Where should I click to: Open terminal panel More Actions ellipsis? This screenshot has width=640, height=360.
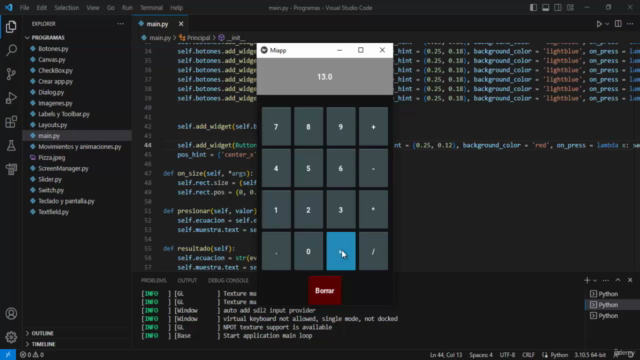(x=606, y=280)
